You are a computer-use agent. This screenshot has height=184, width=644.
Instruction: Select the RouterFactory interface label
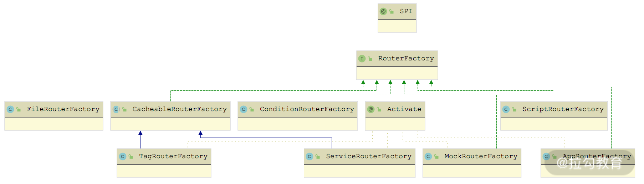[x=406, y=59]
